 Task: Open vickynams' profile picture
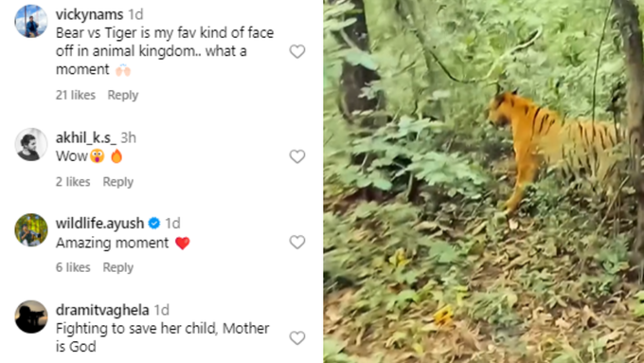[31, 21]
